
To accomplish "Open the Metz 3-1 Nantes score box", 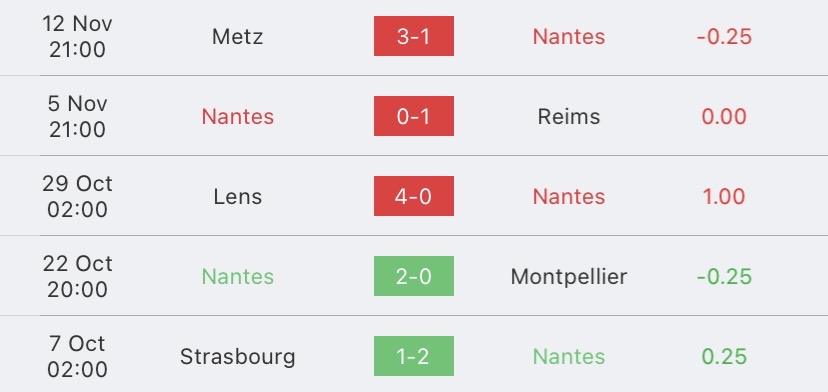I will pos(413,36).
